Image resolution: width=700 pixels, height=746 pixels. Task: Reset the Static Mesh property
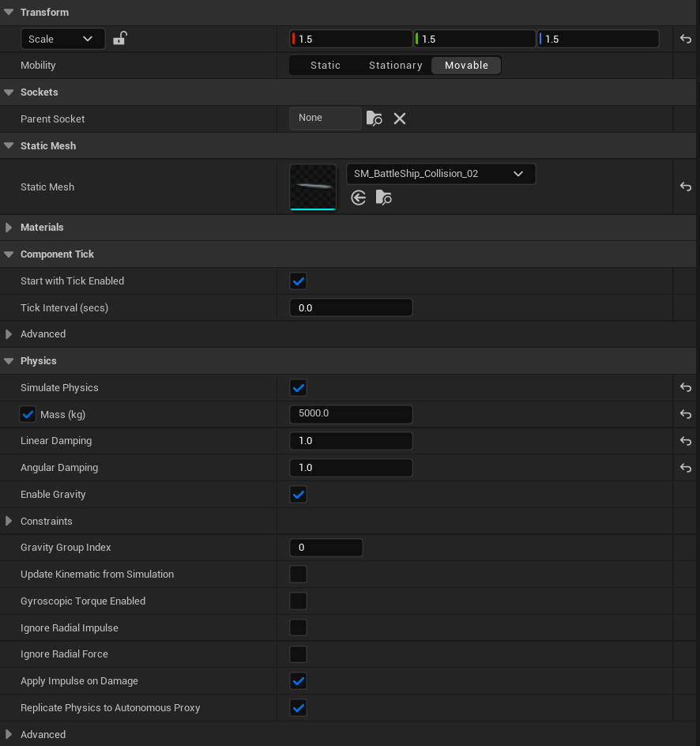click(686, 186)
